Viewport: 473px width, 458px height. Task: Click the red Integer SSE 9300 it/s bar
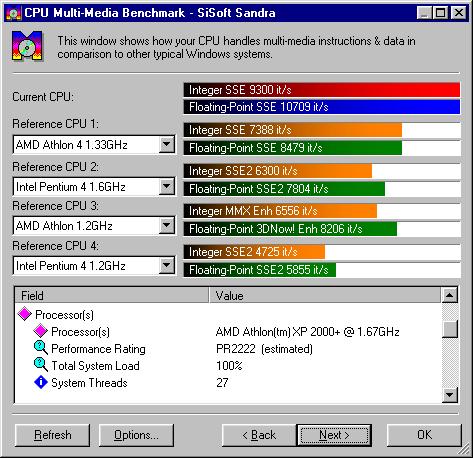click(322, 90)
